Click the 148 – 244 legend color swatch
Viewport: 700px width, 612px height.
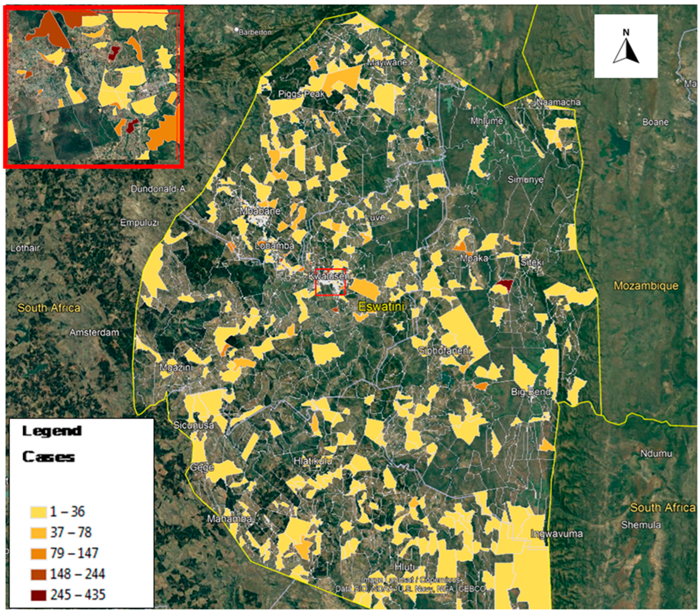(39, 574)
